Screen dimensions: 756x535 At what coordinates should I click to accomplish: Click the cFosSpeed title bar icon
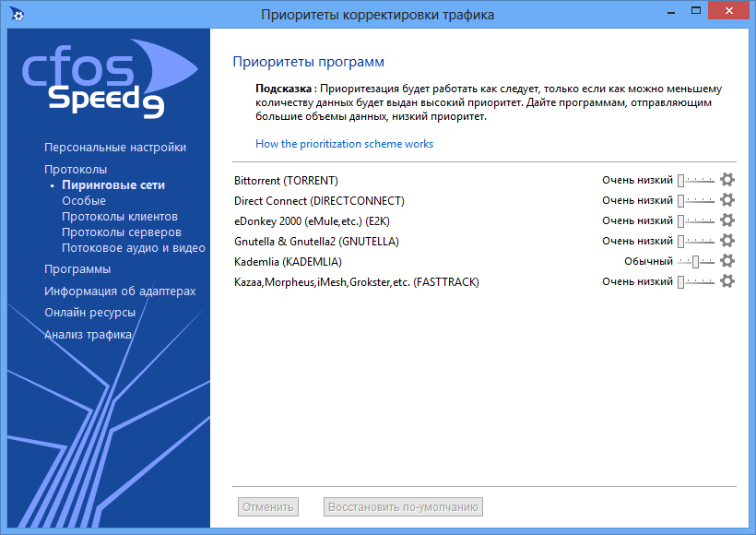point(15,14)
